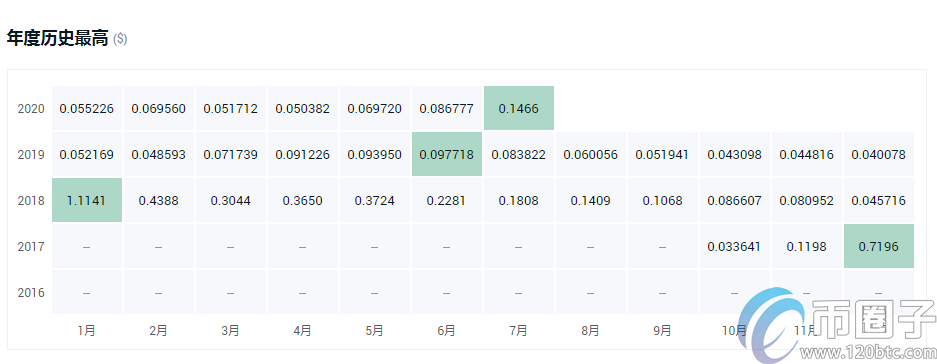The image size is (937, 364).
Task: Click the 0.069720 cell
Action: pos(375,108)
